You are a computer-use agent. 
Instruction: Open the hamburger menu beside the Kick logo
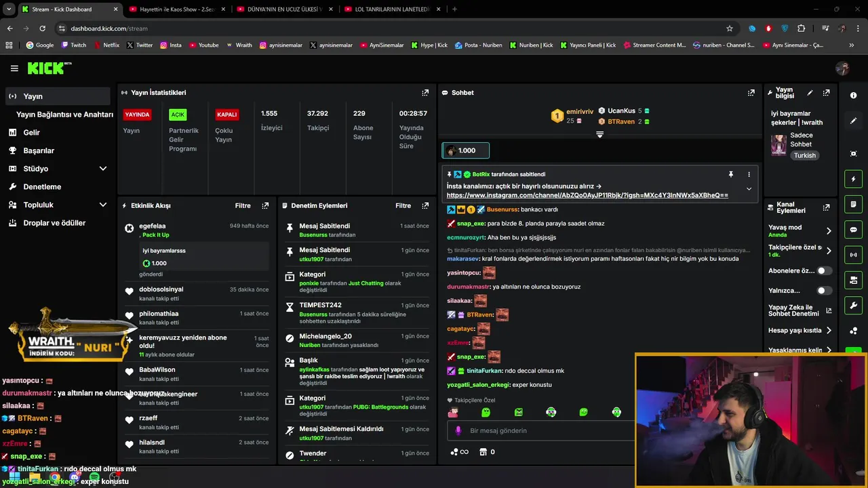(14, 68)
